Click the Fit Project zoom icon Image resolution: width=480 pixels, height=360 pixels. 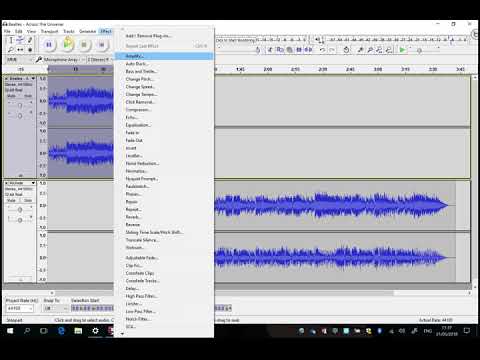pyautogui.click(x=389, y=50)
